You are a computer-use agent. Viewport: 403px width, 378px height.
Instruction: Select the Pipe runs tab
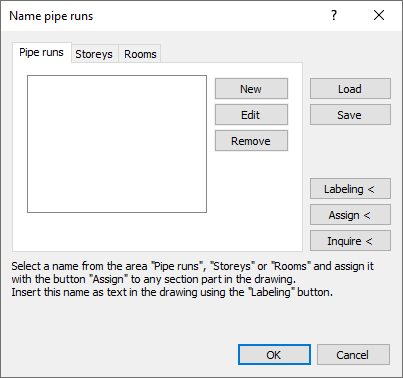42,52
